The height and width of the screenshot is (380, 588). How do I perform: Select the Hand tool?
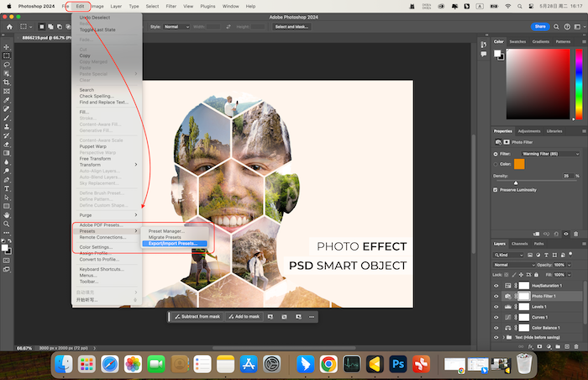[7, 215]
